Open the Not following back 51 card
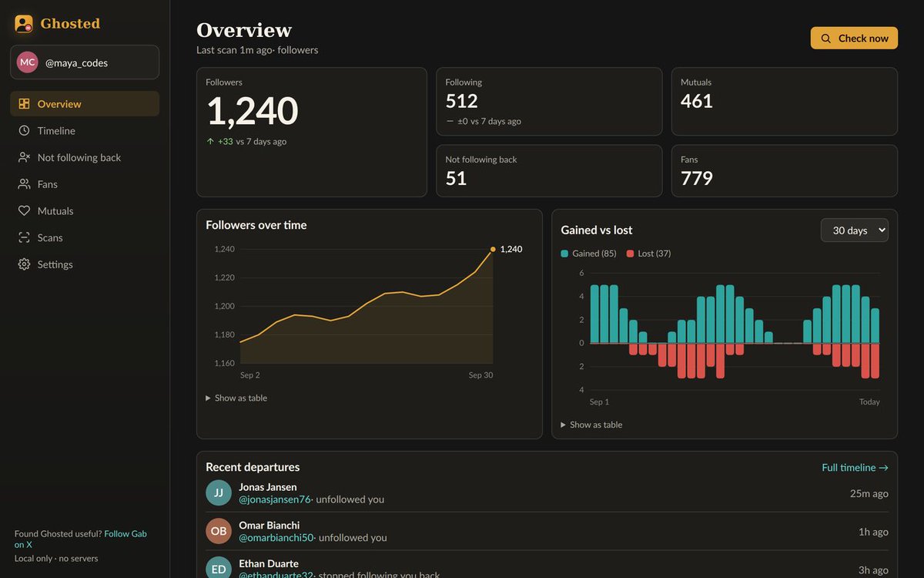Screen dimensions: 924x578 pos(549,171)
